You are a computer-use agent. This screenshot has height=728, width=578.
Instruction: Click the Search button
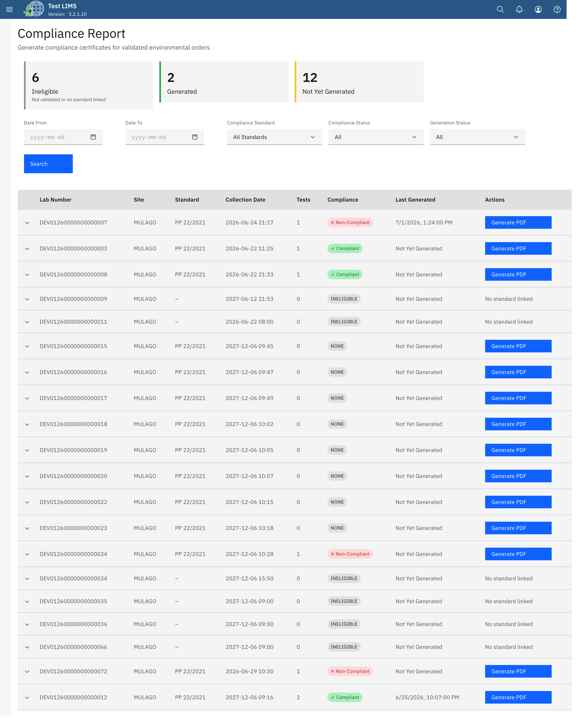pyautogui.click(x=48, y=164)
